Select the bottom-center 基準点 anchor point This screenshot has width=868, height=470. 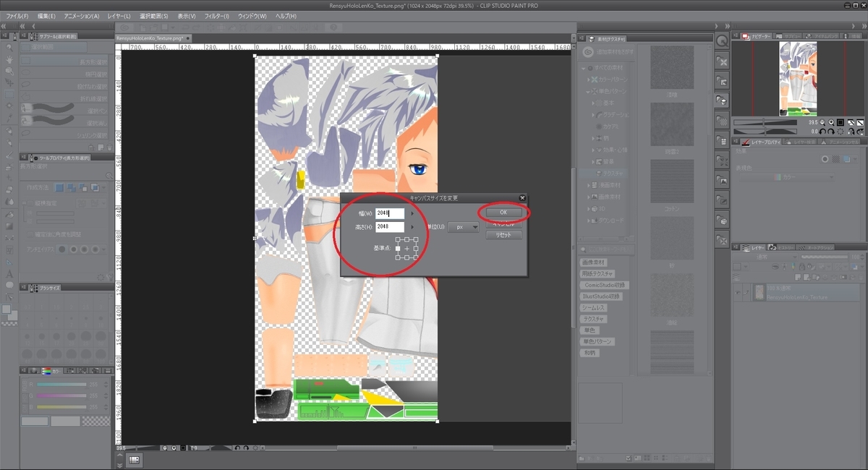(x=407, y=257)
